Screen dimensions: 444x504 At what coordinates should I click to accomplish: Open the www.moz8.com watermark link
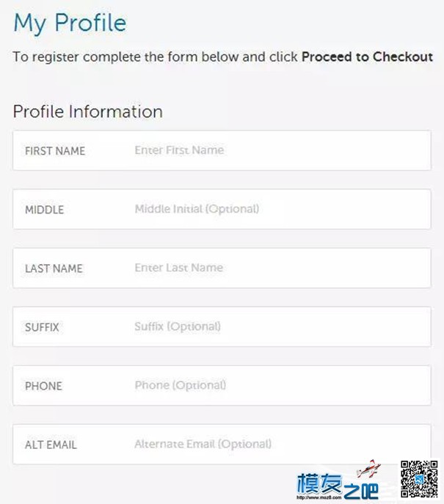coord(319,497)
